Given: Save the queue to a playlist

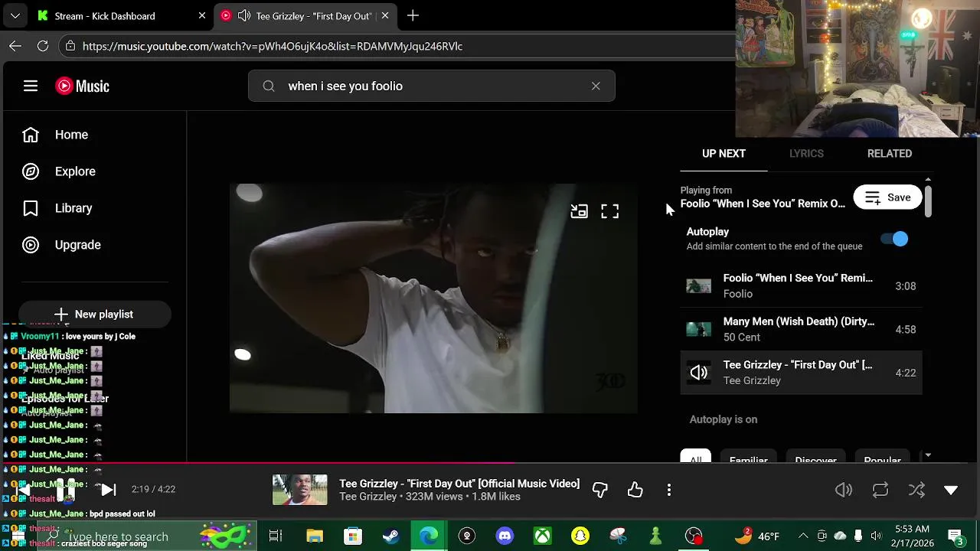Looking at the screenshot, I should tap(887, 197).
